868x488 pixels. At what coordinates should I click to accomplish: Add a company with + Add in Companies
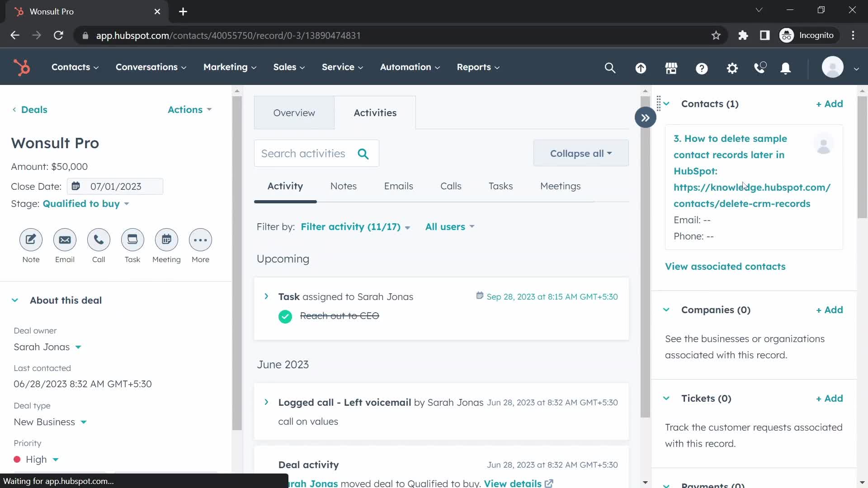[x=829, y=310]
